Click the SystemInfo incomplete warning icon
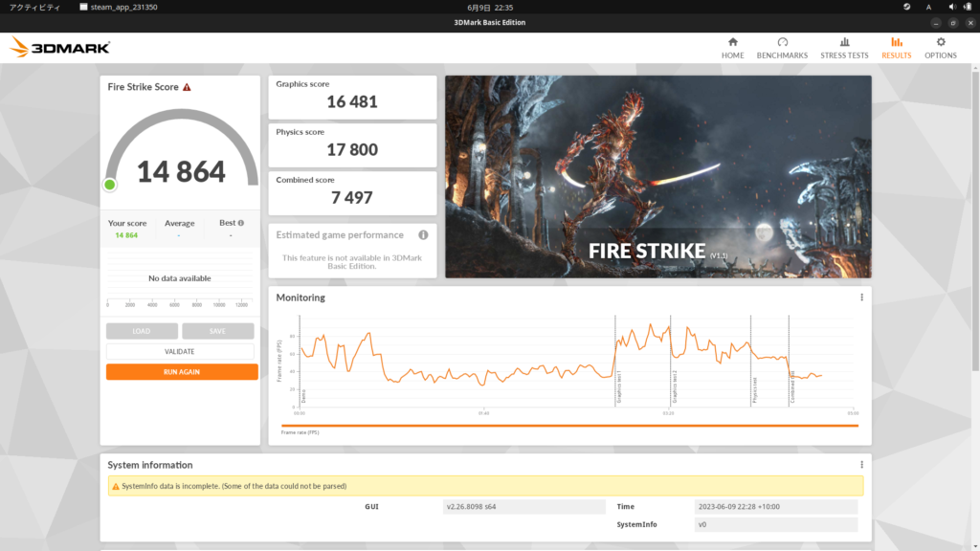 (116, 486)
